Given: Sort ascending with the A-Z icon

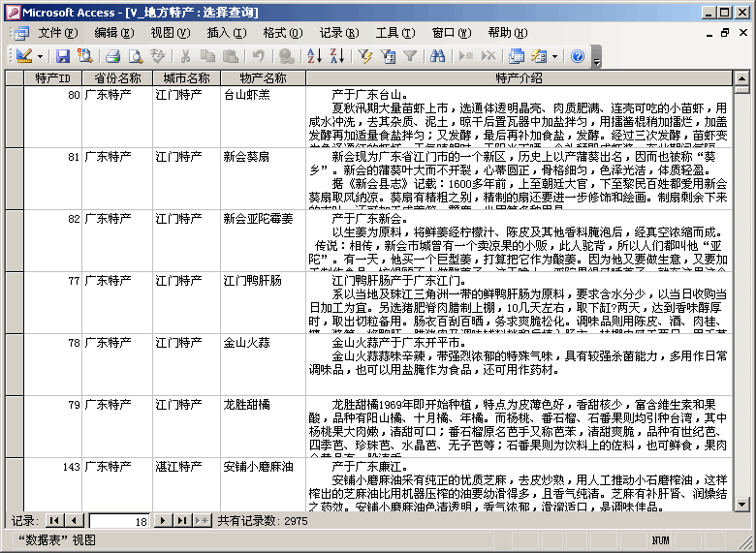Looking at the screenshot, I should point(314,56).
